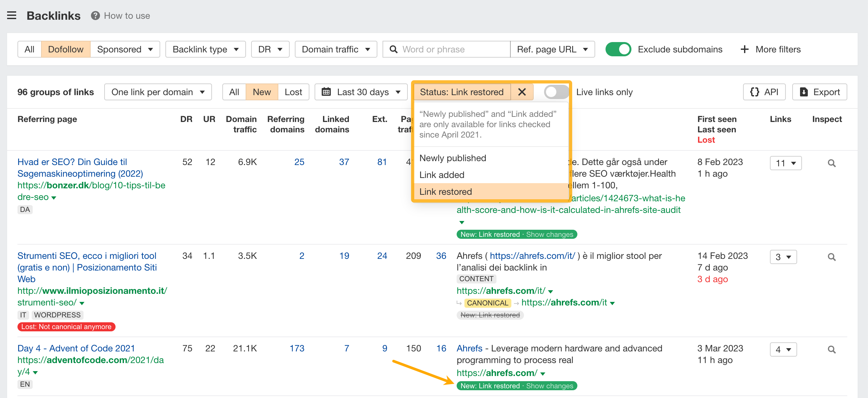Open the hamburger menu icon
Viewport: 868px width, 398px height.
[x=12, y=16]
